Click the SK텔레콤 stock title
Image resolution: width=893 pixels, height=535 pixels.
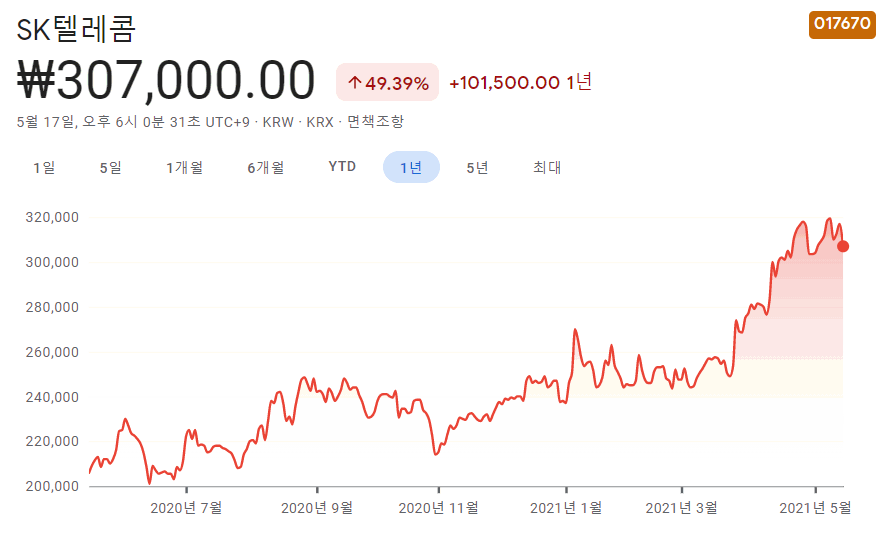(x=76, y=28)
